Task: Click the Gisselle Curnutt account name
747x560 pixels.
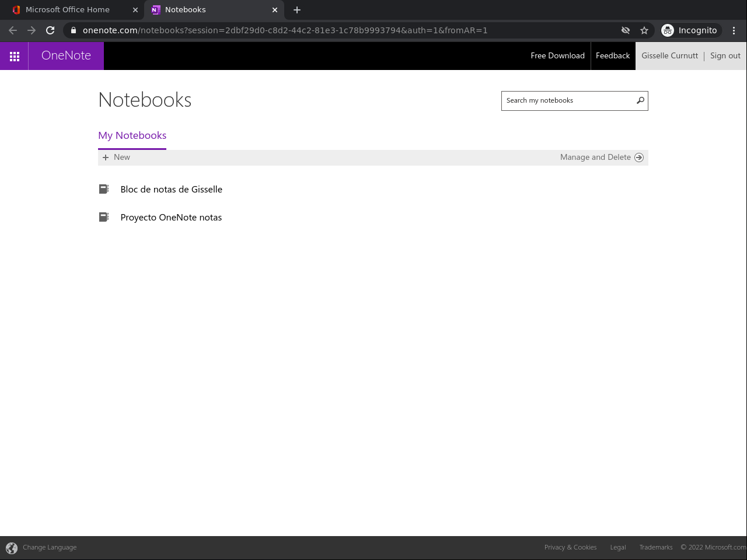Action: tap(669, 56)
